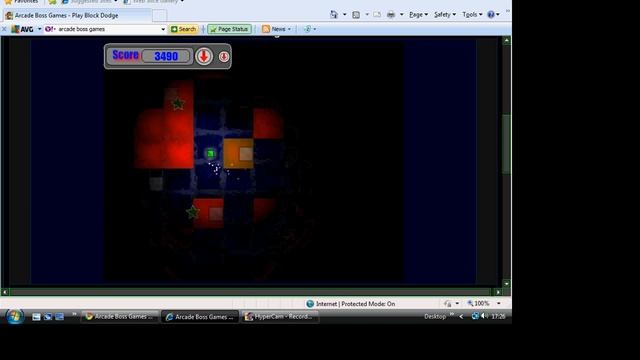
Task: Open a new blank tab
Action: pos(160,16)
